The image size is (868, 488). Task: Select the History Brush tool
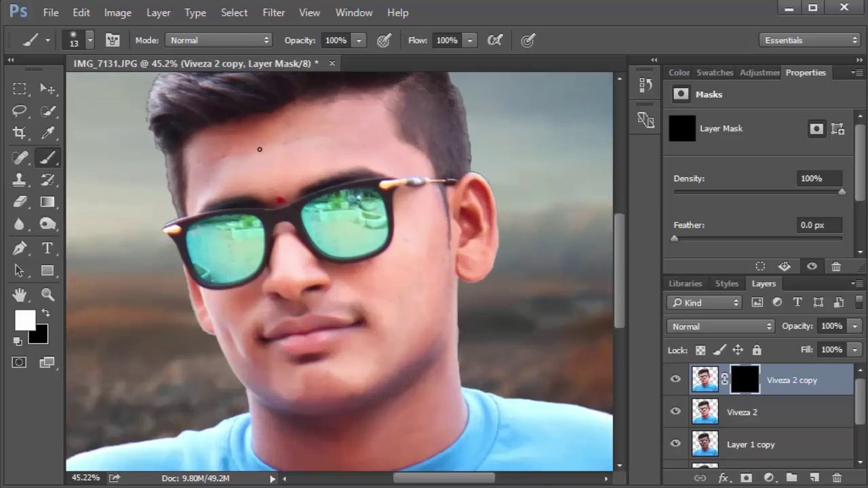tap(47, 180)
